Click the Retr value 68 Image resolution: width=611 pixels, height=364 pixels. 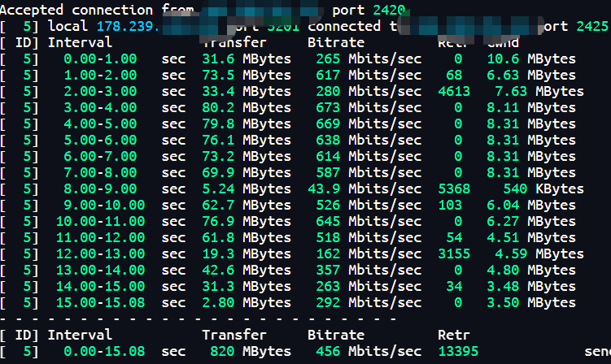[454, 75]
